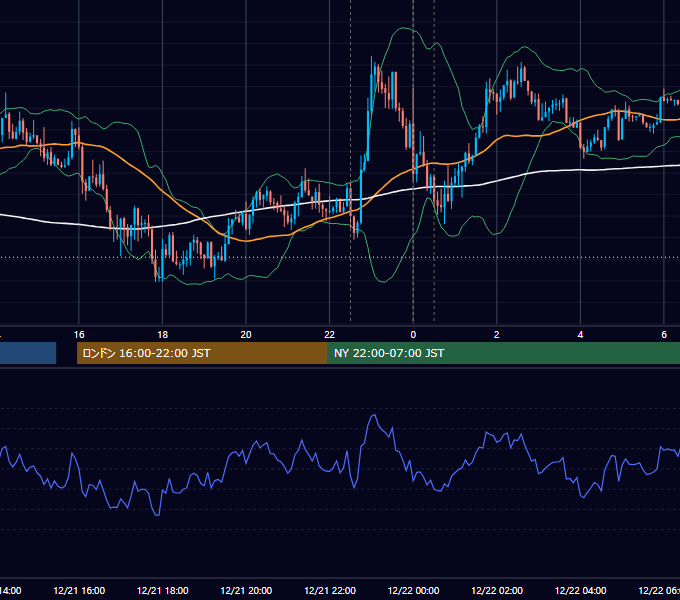Click the 6 hour label on price chart axis
This screenshot has height=600, width=680.
click(x=664, y=335)
